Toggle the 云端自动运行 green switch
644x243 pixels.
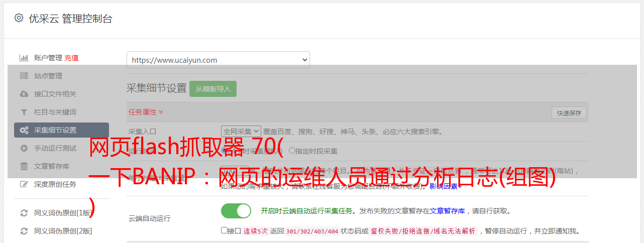[236, 211]
